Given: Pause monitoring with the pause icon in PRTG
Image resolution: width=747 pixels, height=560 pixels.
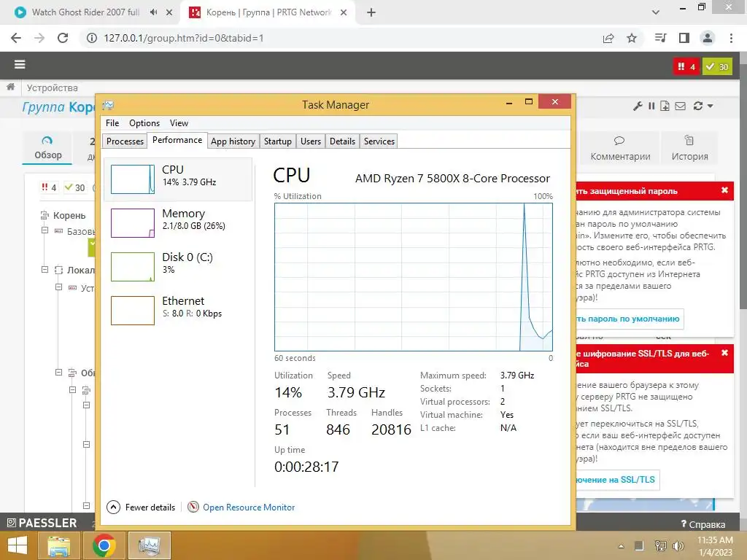Looking at the screenshot, I should point(651,106).
